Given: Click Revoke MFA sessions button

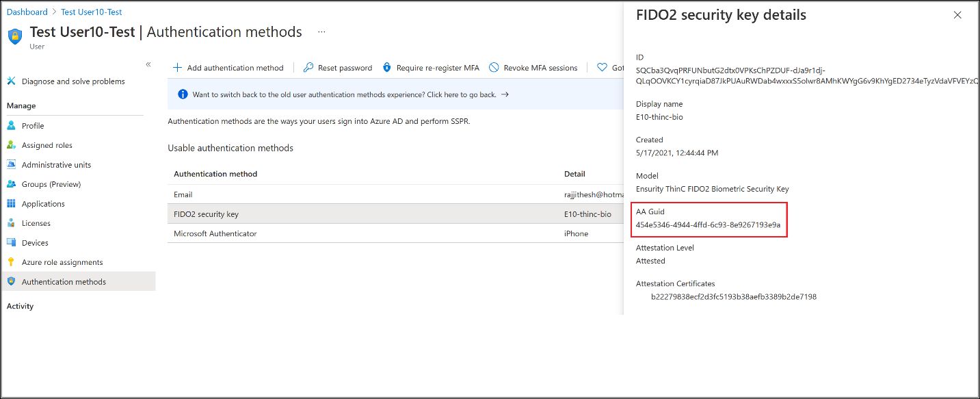Looking at the screenshot, I should point(533,68).
